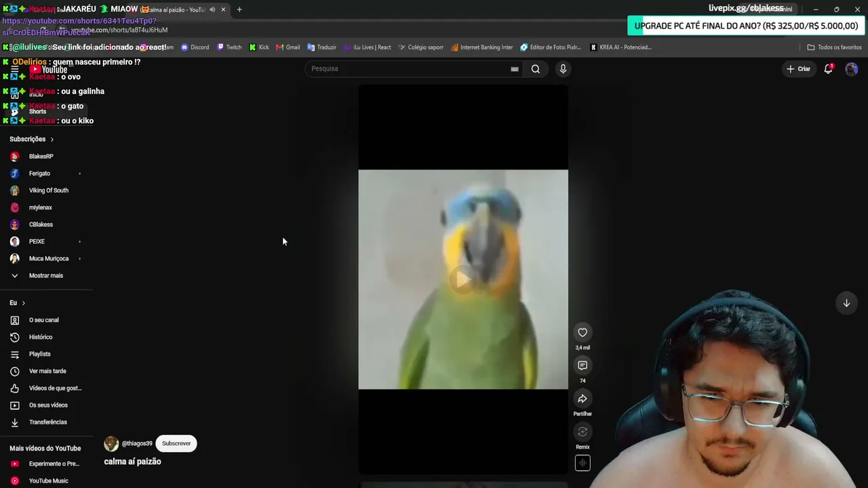
Task: Open the Twitch bookmark
Action: coord(229,47)
